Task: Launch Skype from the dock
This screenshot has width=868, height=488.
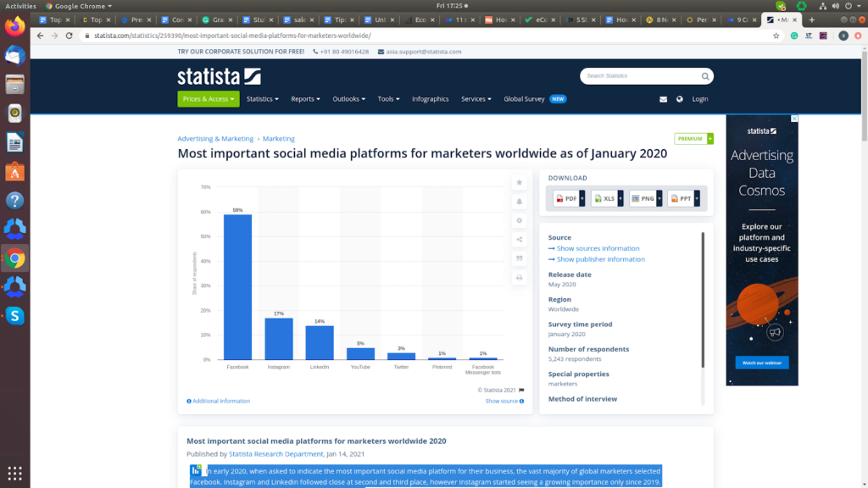Action: [x=15, y=316]
